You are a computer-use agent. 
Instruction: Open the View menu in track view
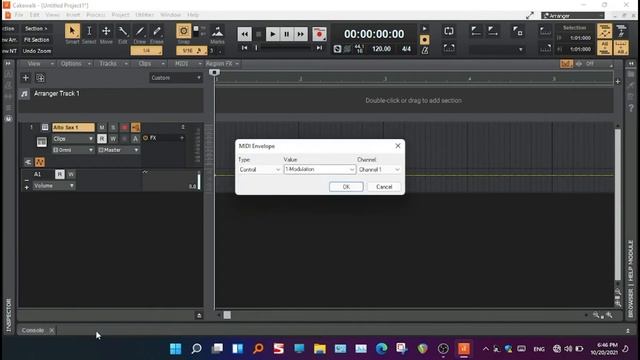coord(38,64)
